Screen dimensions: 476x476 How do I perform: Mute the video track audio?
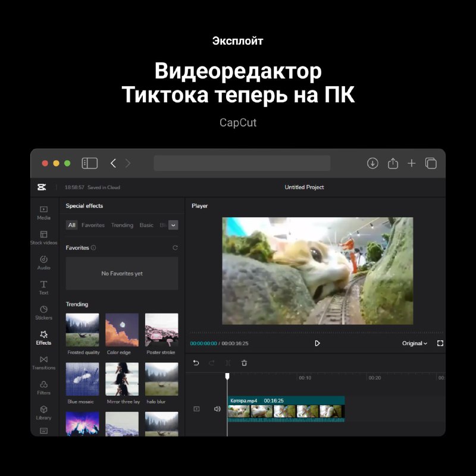click(x=217, y=409)
